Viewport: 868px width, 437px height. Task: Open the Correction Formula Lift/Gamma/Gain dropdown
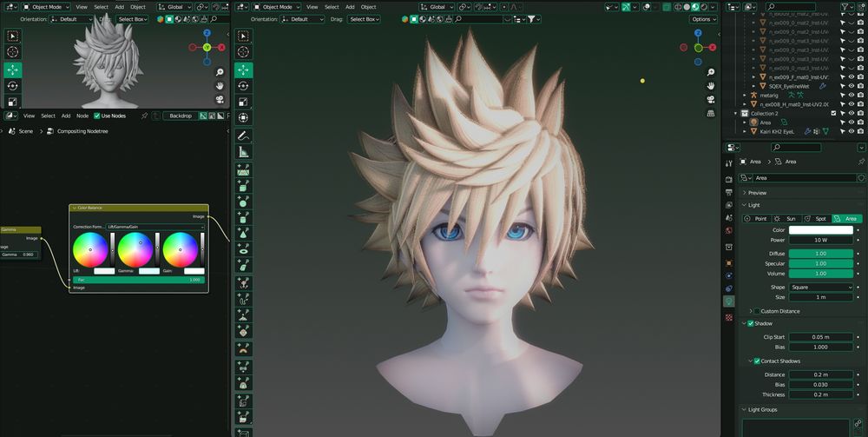click(155, 227)
